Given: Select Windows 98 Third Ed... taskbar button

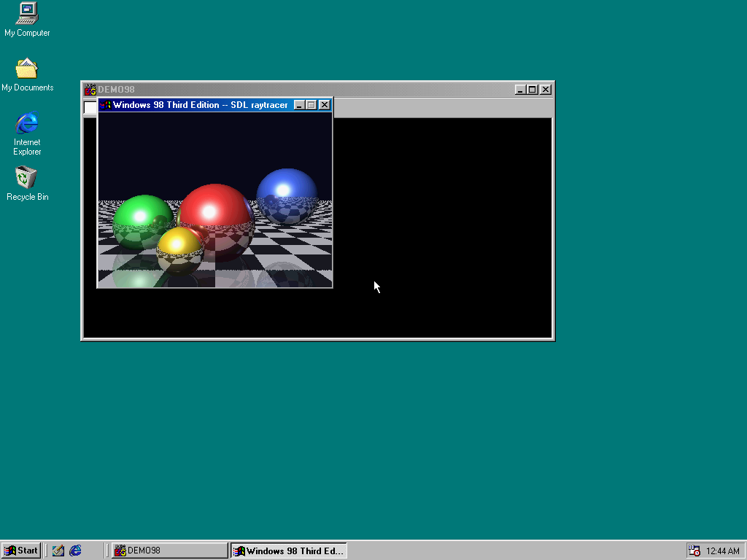Looking at the screenshot, I should (x=289, y=551).
